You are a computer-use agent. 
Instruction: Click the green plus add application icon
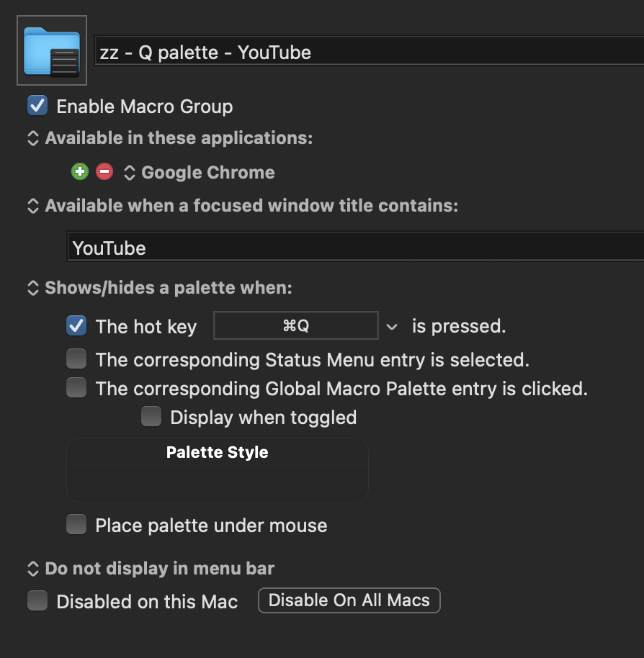coord(80,172)
